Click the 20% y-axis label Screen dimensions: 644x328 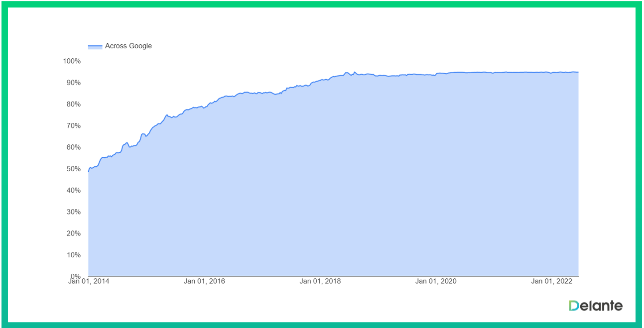(73, 233)
